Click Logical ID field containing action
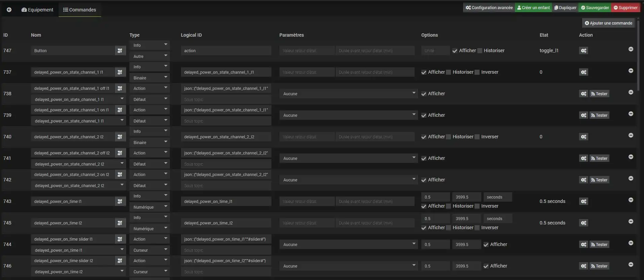Viewport: 644px width, 280px height. (x=226, y=50)
